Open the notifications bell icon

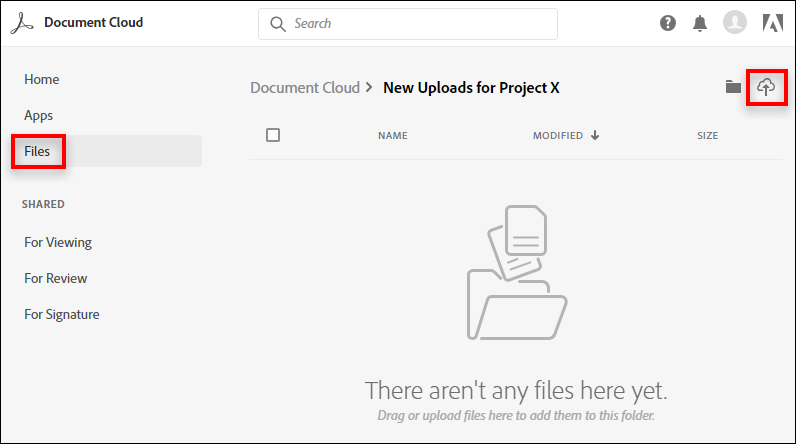point(700,23)
